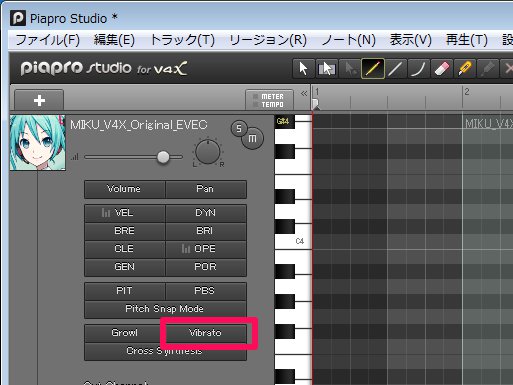Toggle mute M button on Miku track
Screen dimensions: 513x385
(x=252, y=138)
